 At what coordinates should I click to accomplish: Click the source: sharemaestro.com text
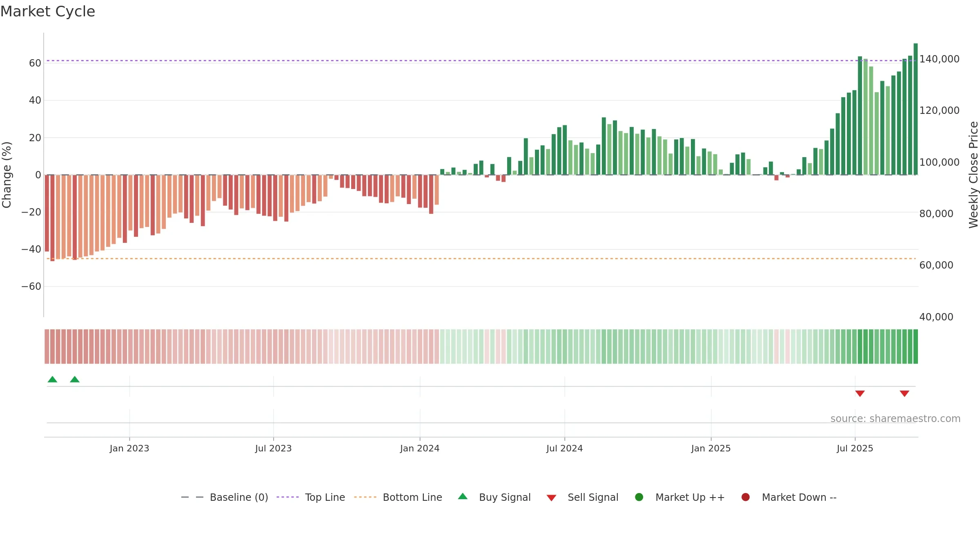895,418
